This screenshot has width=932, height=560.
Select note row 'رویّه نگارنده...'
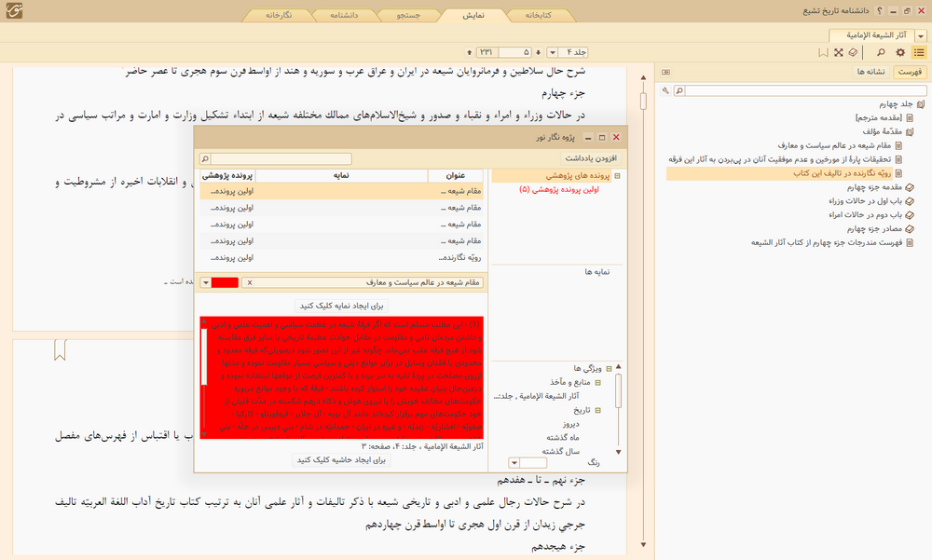(341, 258)
